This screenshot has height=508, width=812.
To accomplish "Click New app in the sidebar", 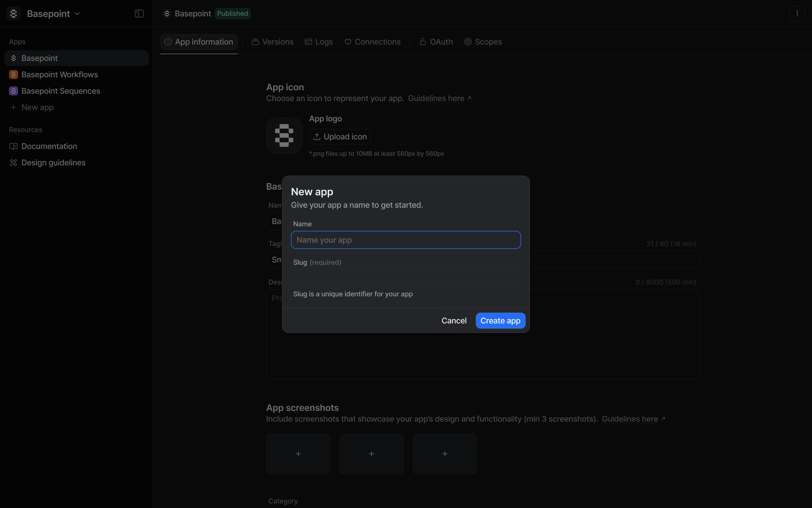I will [76, 108].
